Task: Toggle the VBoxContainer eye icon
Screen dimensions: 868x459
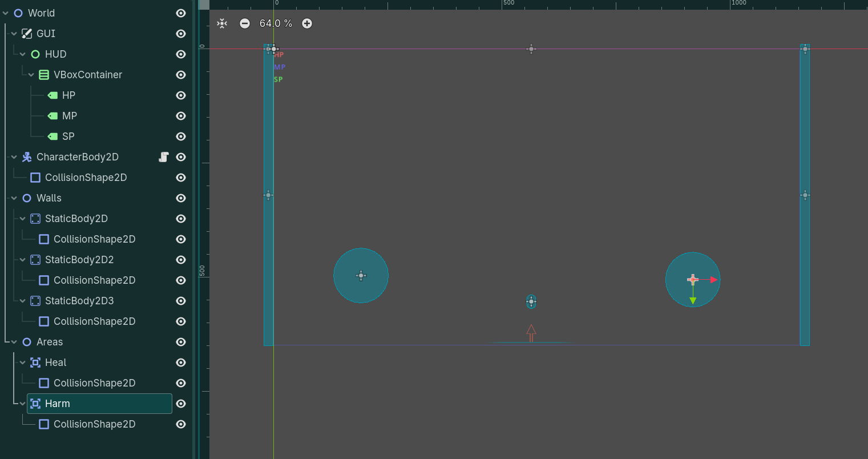Action: click(181, 75)
